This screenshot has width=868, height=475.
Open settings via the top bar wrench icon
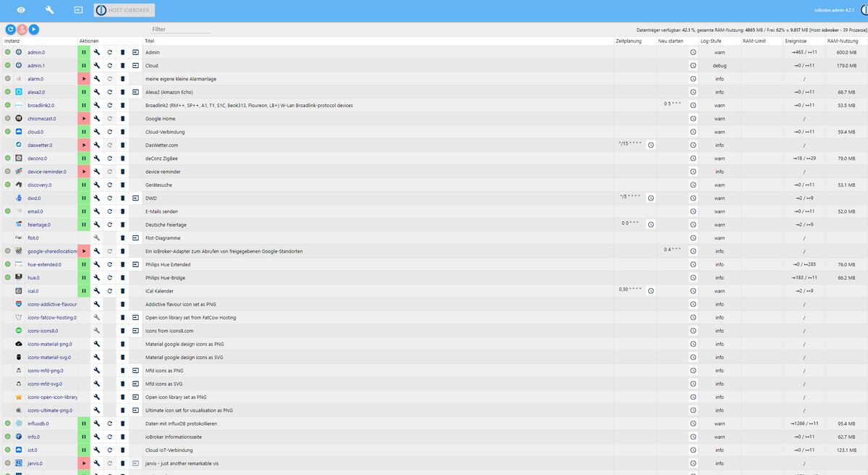coord(49,10)
